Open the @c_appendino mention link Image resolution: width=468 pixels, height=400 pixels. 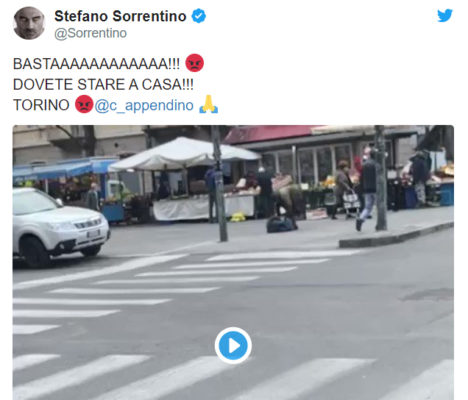(144, 105)
